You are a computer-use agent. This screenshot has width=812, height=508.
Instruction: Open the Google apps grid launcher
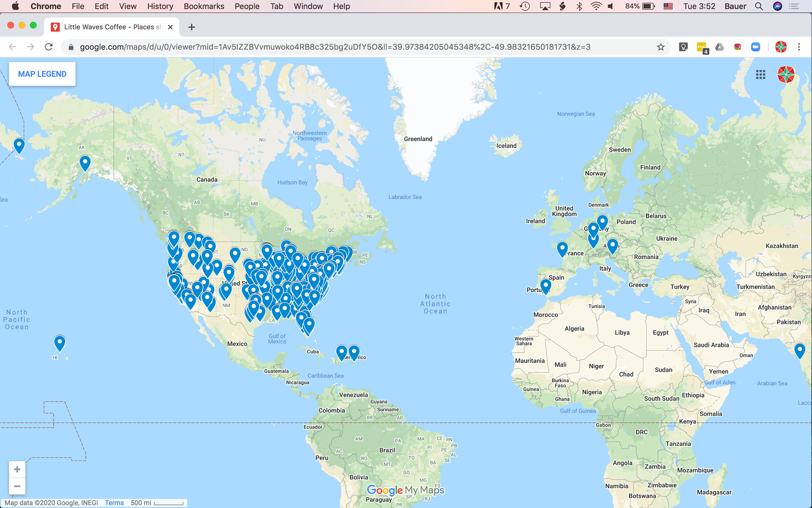click(x=760, y=74)
